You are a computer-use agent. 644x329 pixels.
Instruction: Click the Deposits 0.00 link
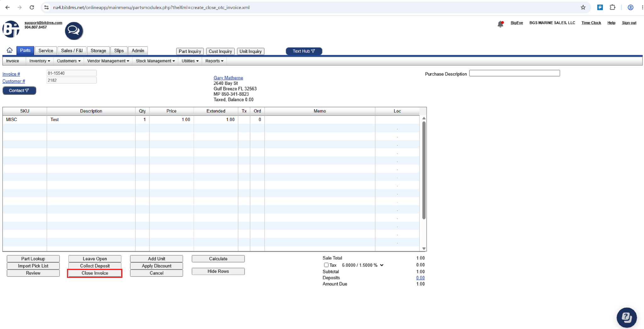[x=420, y=278]
